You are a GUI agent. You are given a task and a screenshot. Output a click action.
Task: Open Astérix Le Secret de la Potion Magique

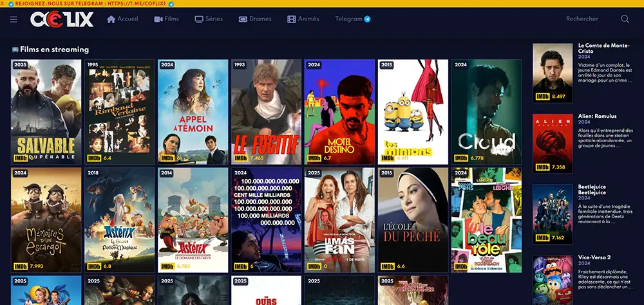tap(120, 220)
